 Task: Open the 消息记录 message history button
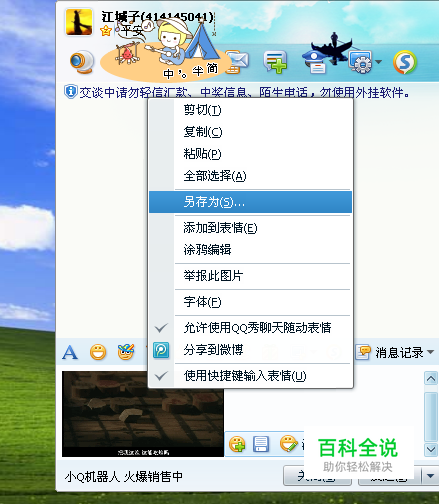[390, 352]
